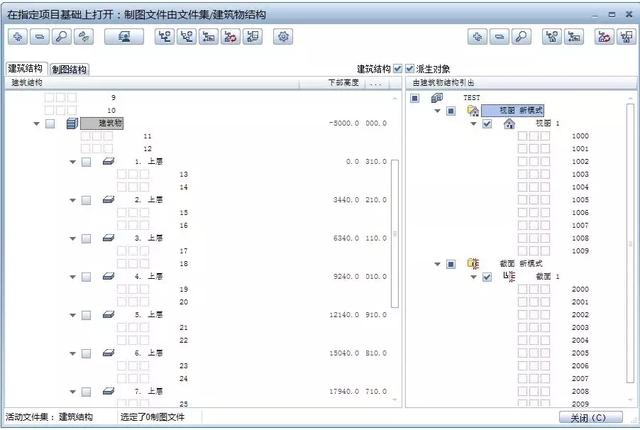Click the first tree-structure icon in right toolbar

tap(552, 37)
